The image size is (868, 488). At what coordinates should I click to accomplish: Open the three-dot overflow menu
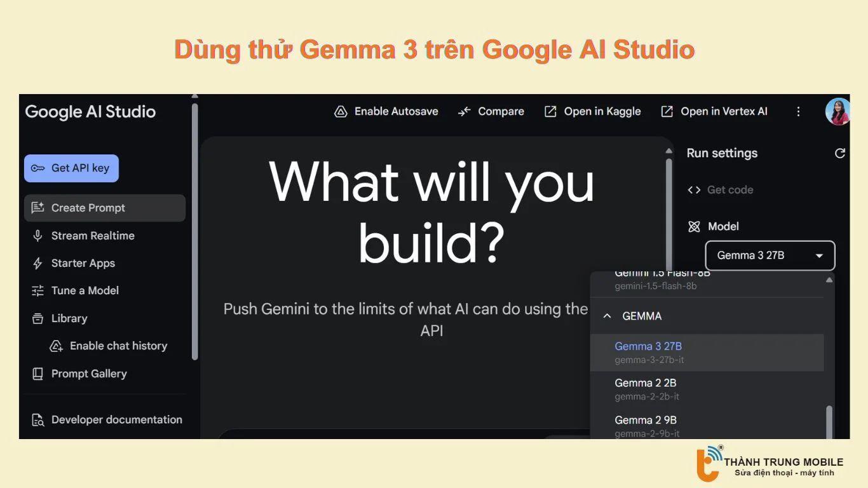coord(798,111)
